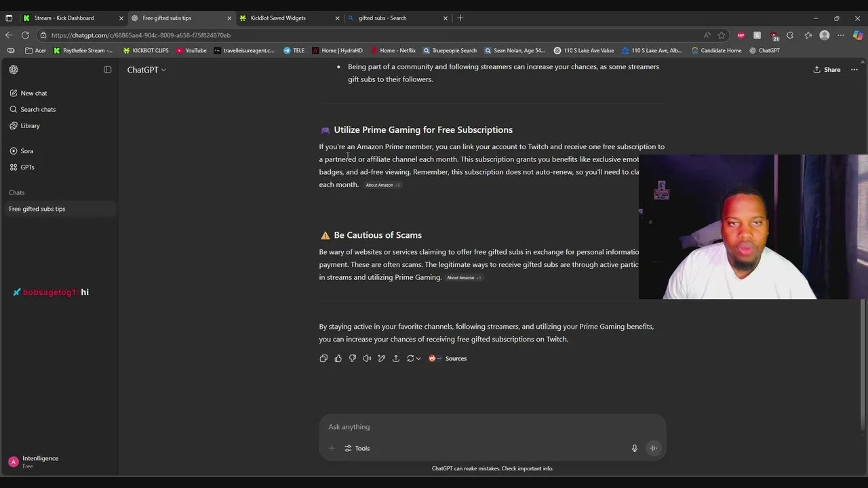Open the read aloud icon in address bar

tap(707, 35)
